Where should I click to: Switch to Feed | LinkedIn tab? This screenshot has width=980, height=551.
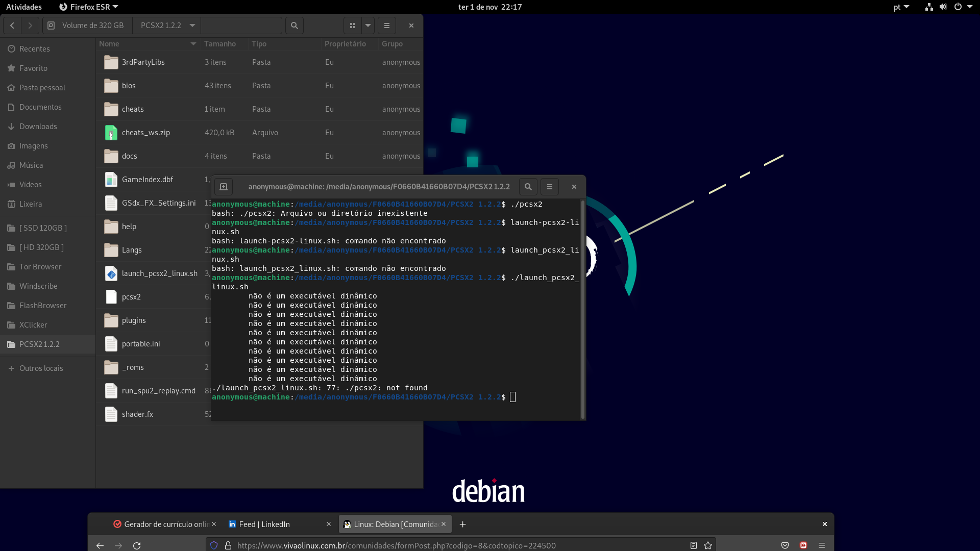[280, 524]
